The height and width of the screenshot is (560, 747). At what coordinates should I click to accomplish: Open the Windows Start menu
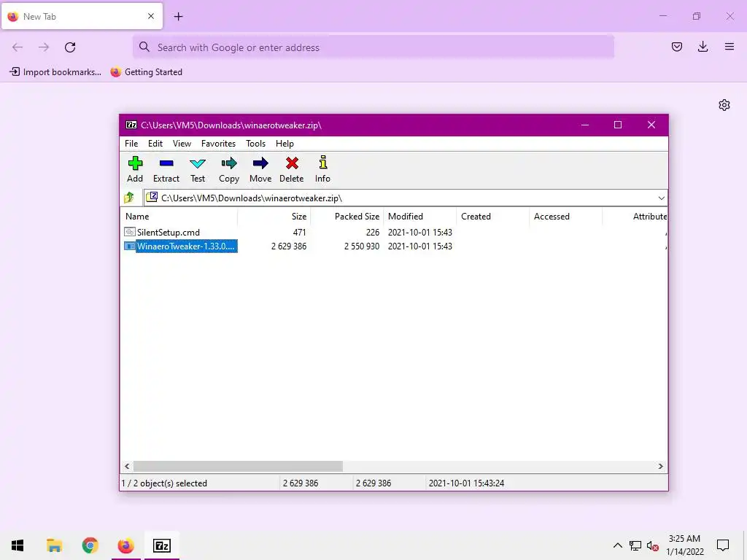(x=18, y=545)
